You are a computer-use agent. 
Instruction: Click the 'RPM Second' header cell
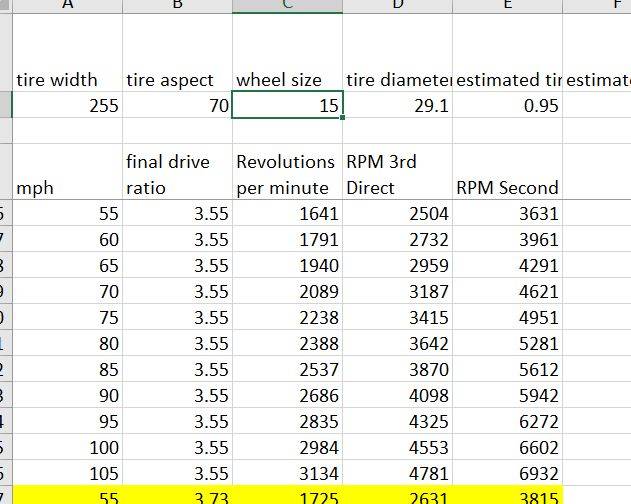coord(507,186)
